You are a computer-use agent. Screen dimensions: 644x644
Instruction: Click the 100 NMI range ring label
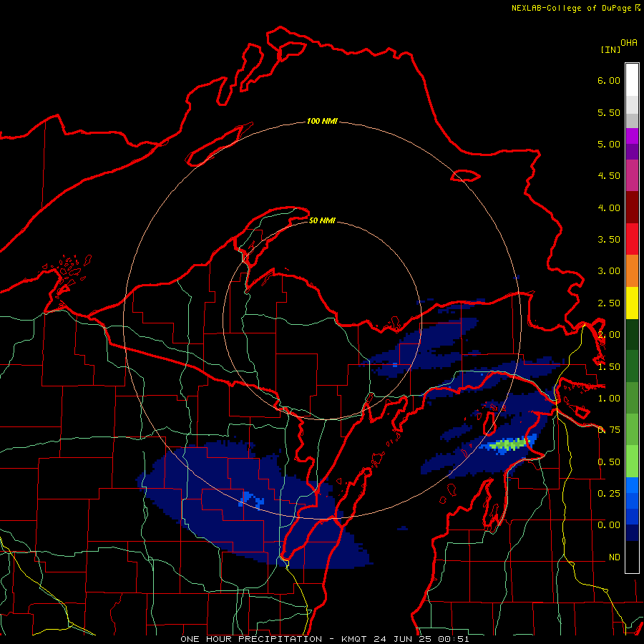point(322,121)
